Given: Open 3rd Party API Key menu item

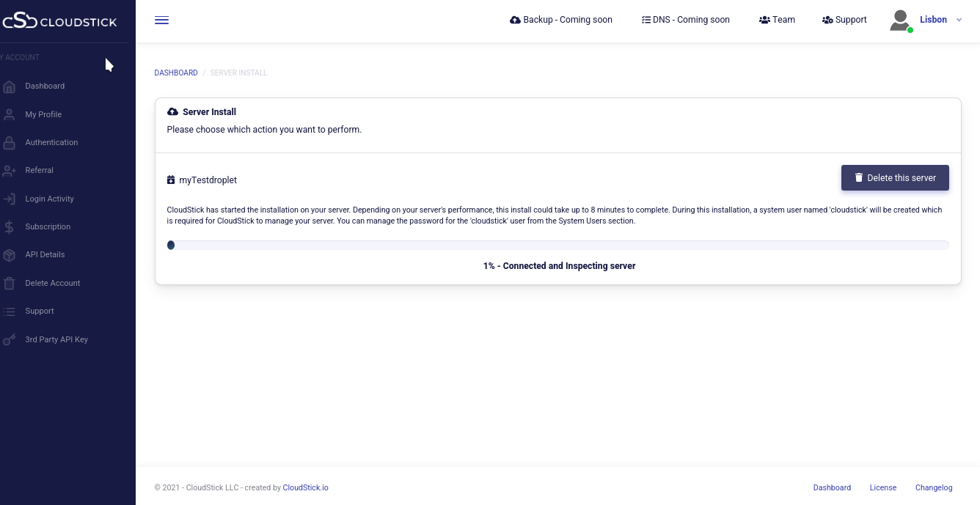Looking at the screenshot, I should (x=56, y=340).
